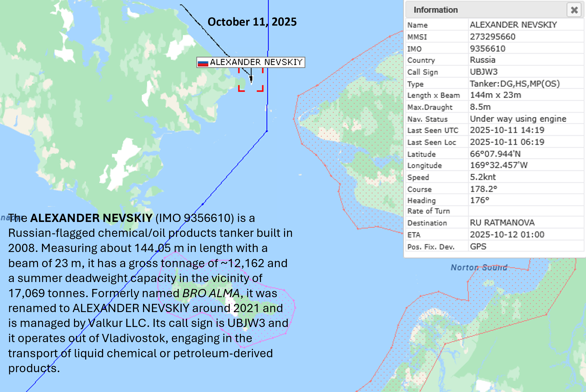Image resolution: width=586 pixels, height=392 pixels.
Task: Select the MMSI value 273295660
Action: [x=492, y=37]
